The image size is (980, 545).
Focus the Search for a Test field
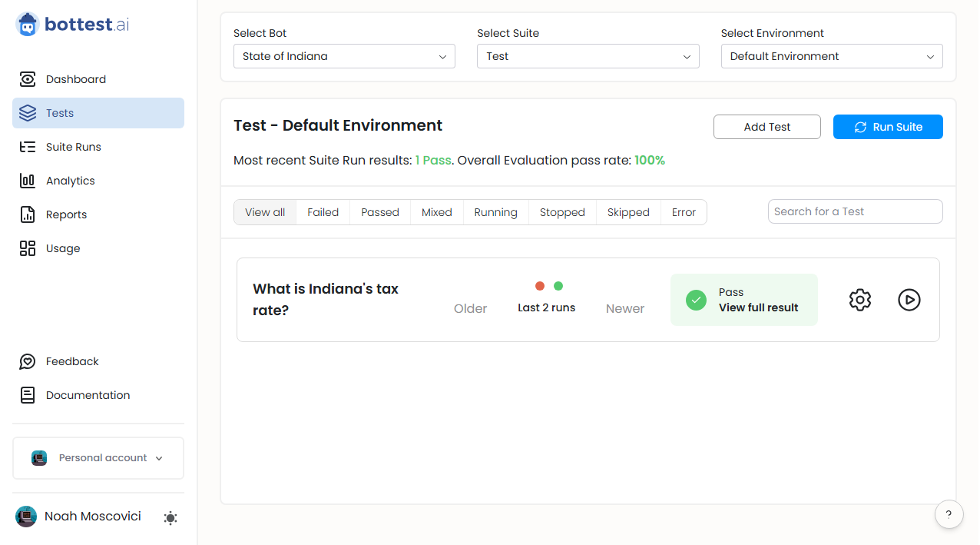(x=855, y=211)
